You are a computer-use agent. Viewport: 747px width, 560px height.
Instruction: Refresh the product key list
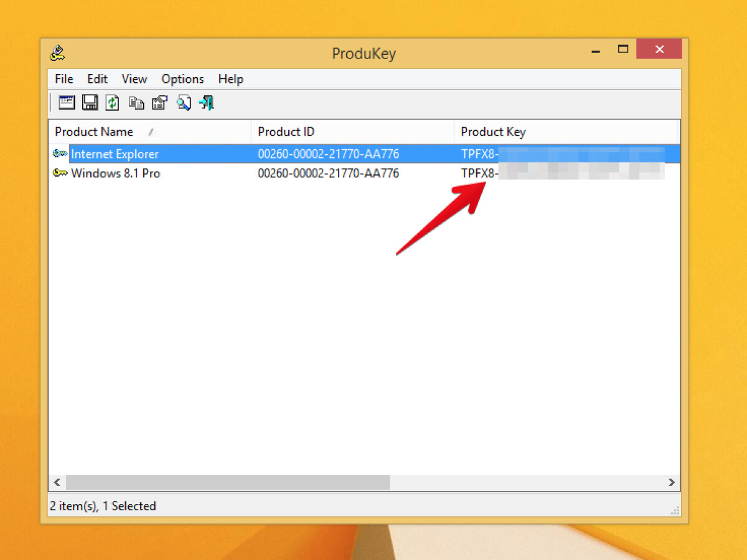112,103
